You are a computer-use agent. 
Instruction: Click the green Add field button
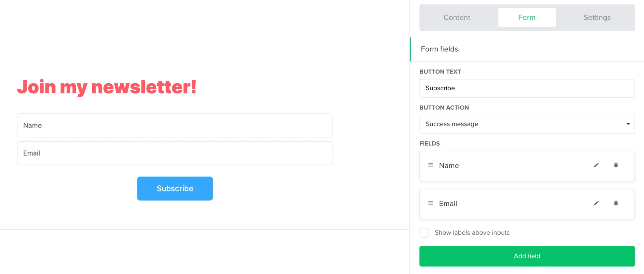(527, 256)
